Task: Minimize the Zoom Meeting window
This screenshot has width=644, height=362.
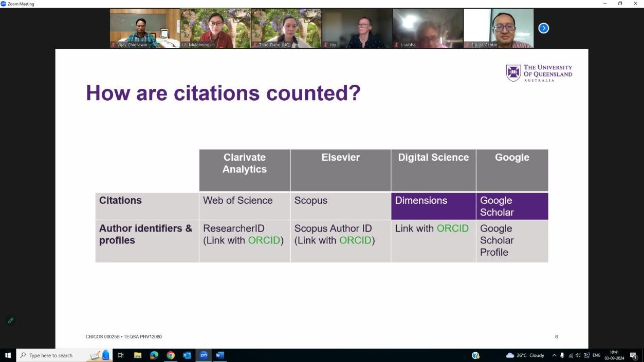Action: click(x=605, y=4)
